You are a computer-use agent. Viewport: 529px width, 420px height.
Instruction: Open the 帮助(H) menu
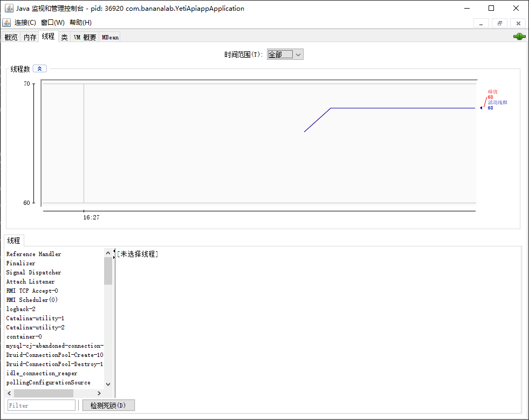point(81,23)
